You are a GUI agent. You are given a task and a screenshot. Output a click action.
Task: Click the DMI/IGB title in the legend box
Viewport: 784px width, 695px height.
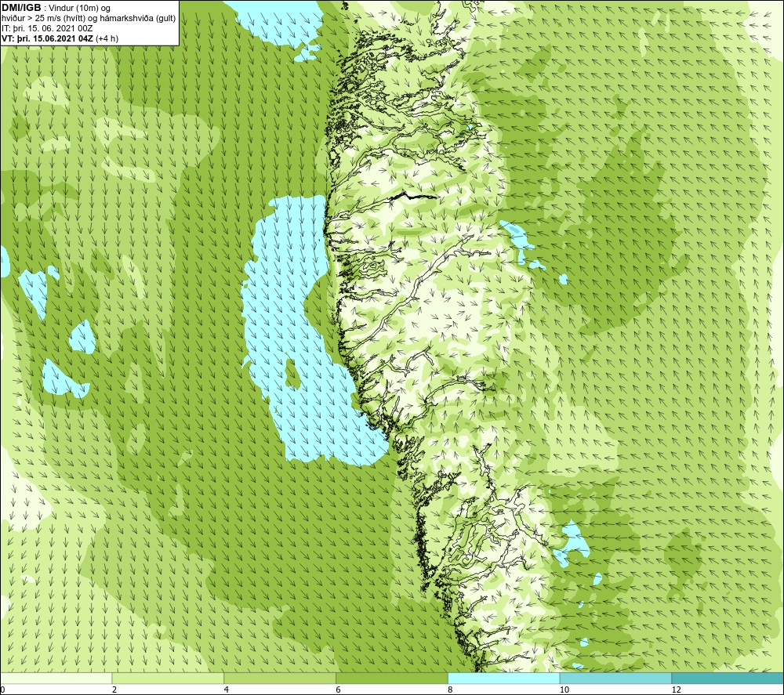click(21, 8)
